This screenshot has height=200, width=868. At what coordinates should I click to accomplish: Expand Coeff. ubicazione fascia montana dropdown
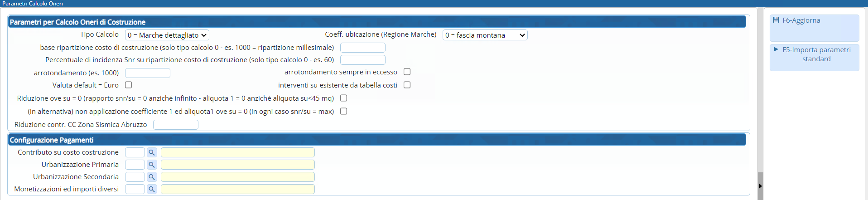point(485,35)
